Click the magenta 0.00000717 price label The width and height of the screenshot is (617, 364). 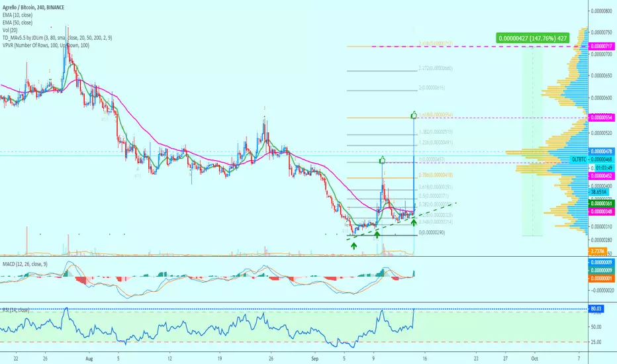pos(601,46)
